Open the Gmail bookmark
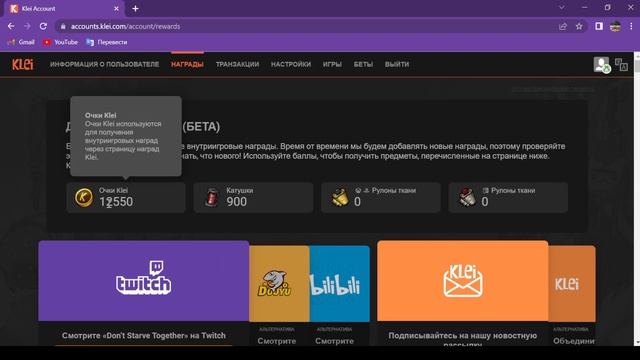Screen dimensions: 640x360 pyautogui.click(x=21, y=42)
